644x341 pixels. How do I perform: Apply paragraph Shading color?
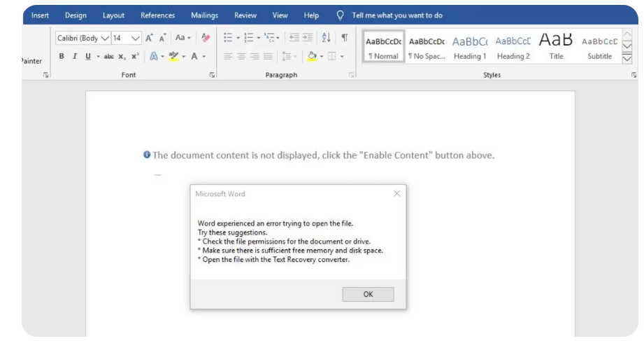coord(312,56)
